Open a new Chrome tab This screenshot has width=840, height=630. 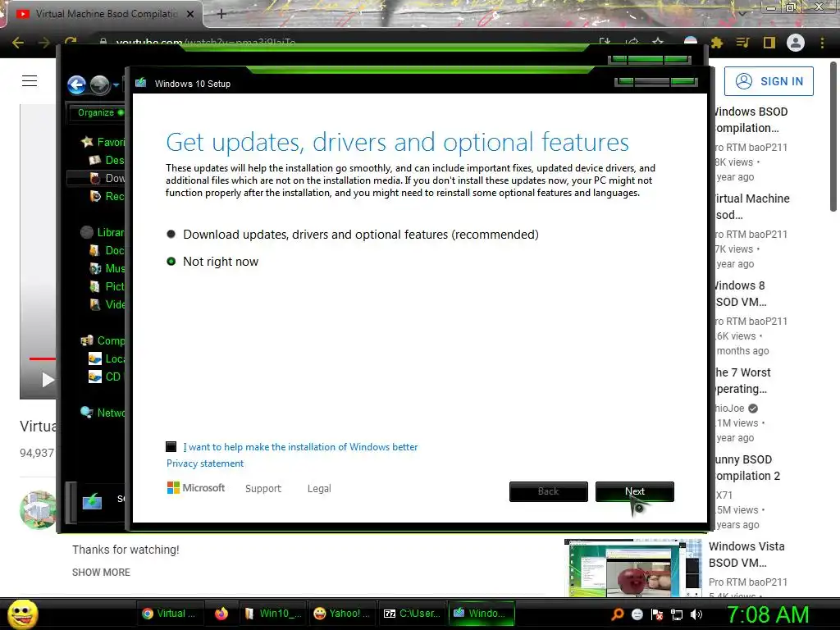221,14
